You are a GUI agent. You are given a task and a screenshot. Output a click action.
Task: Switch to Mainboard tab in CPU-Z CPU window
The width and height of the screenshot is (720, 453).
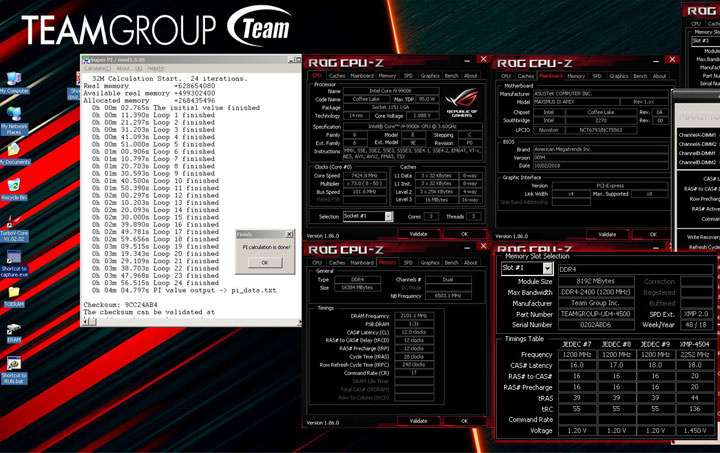[x=362, y=76]
